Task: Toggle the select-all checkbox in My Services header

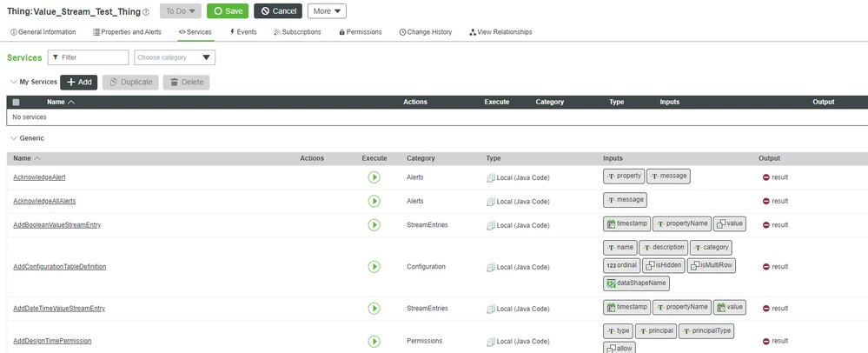Action: 16,102
